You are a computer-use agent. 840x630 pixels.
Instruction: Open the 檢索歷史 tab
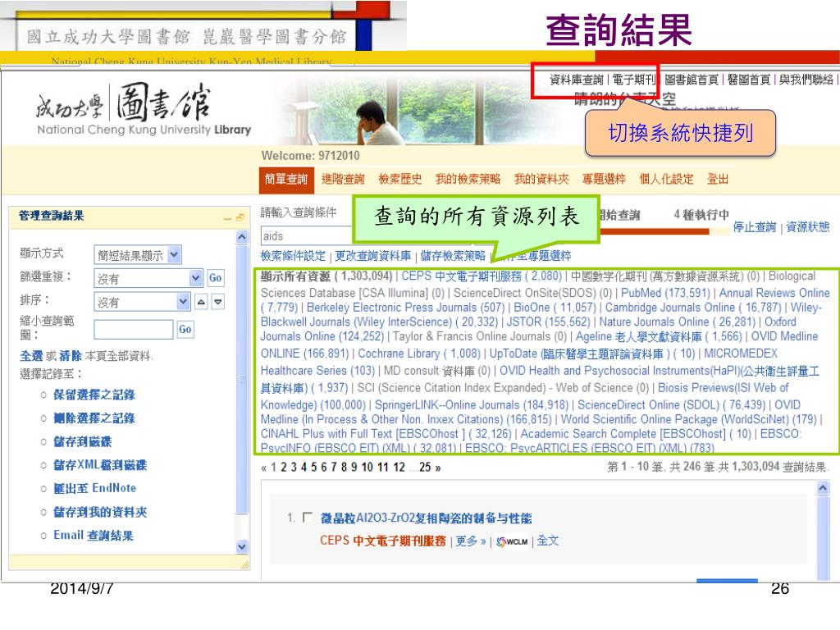click(400, 179)
